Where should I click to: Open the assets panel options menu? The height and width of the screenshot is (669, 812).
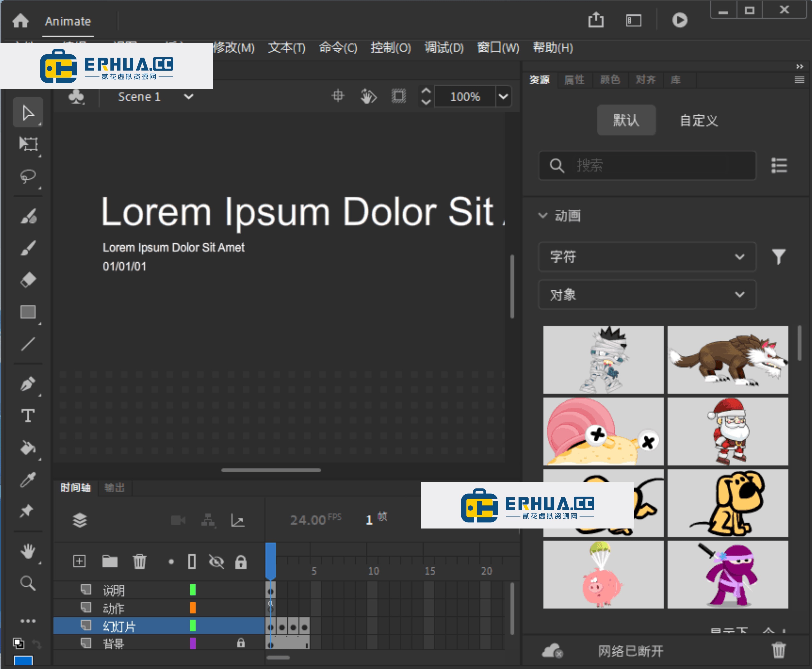click(x=799, y=80)
